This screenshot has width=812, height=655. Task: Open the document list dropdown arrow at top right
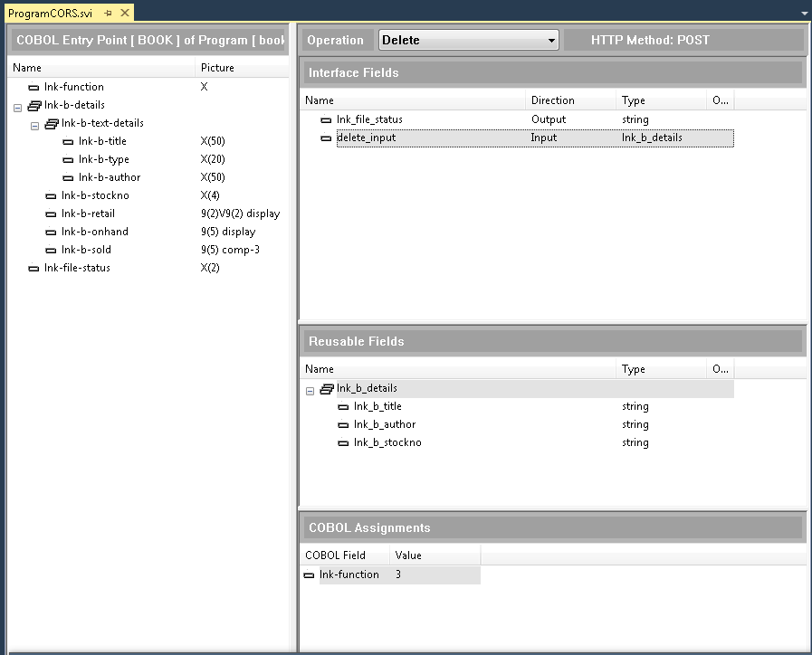805,14
